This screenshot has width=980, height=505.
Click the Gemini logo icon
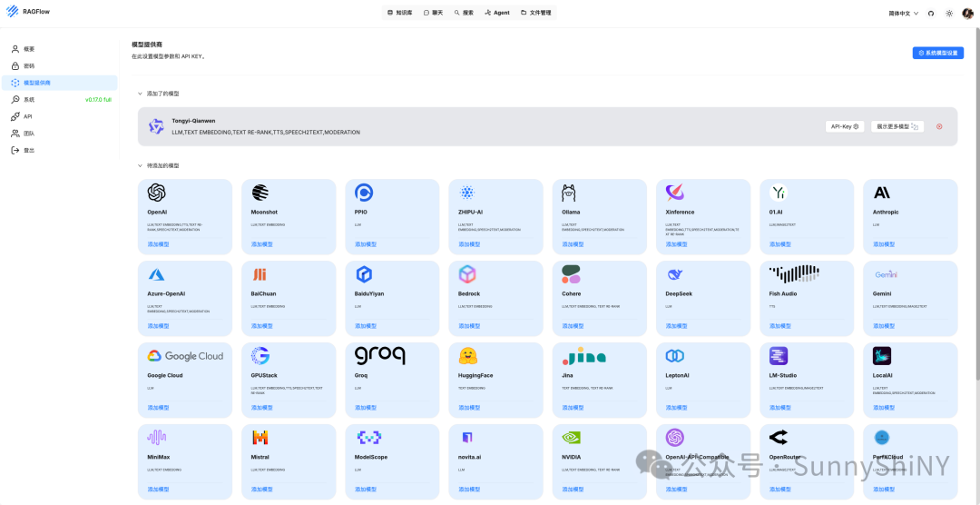click(x=886, y=274)
